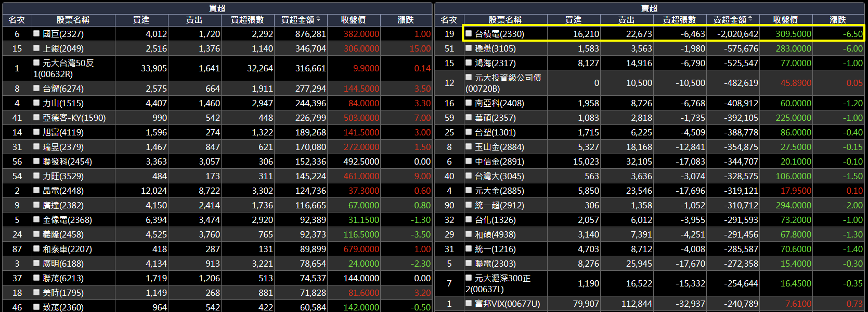Open stock name 南亞科(2408)
868x312 pixels.
[499, 103]
